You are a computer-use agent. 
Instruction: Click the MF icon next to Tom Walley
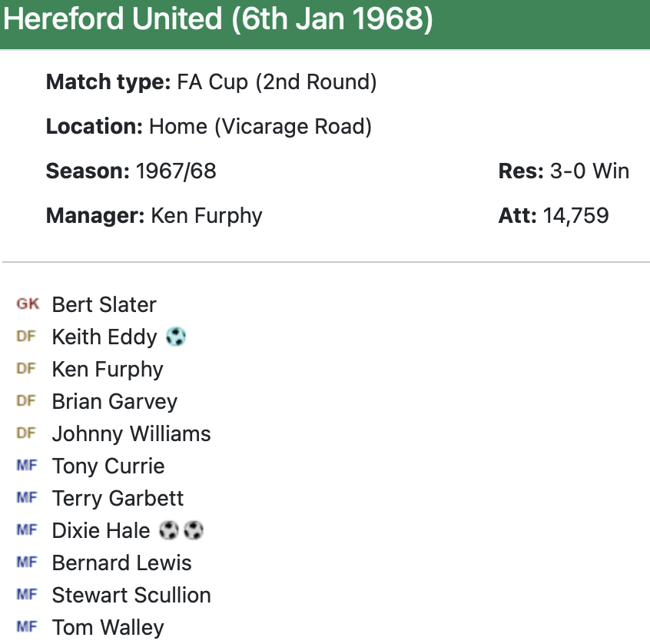click(x=26, y=627)
